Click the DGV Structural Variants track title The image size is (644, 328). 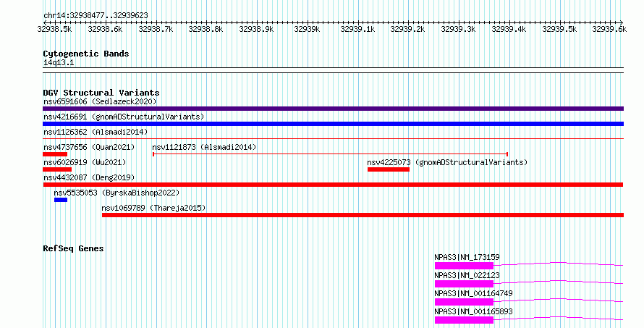pos(101,93)
